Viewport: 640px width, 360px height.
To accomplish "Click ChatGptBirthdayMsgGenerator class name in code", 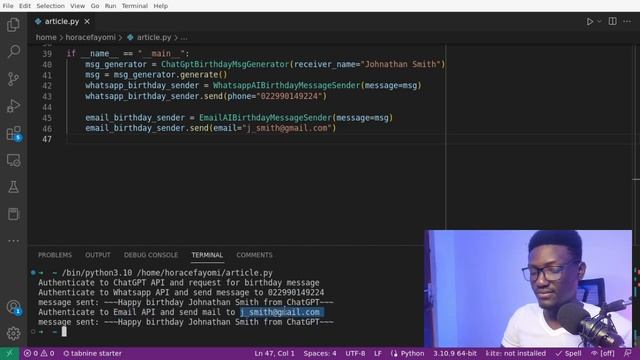I will [224, 64].
